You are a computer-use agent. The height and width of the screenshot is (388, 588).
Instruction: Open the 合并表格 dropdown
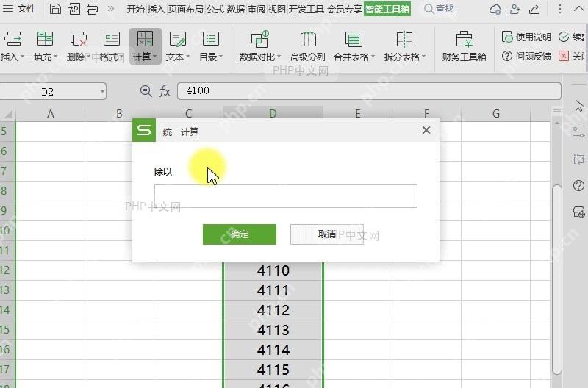click(x=354, y=46)
